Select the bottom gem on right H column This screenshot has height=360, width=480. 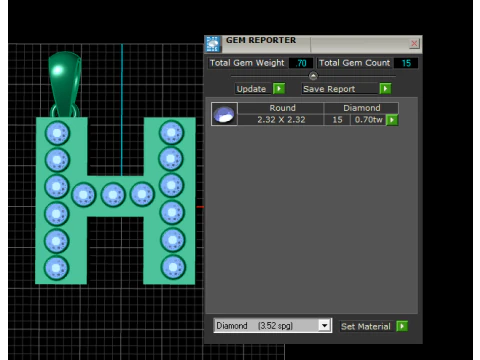click(173, 267)
